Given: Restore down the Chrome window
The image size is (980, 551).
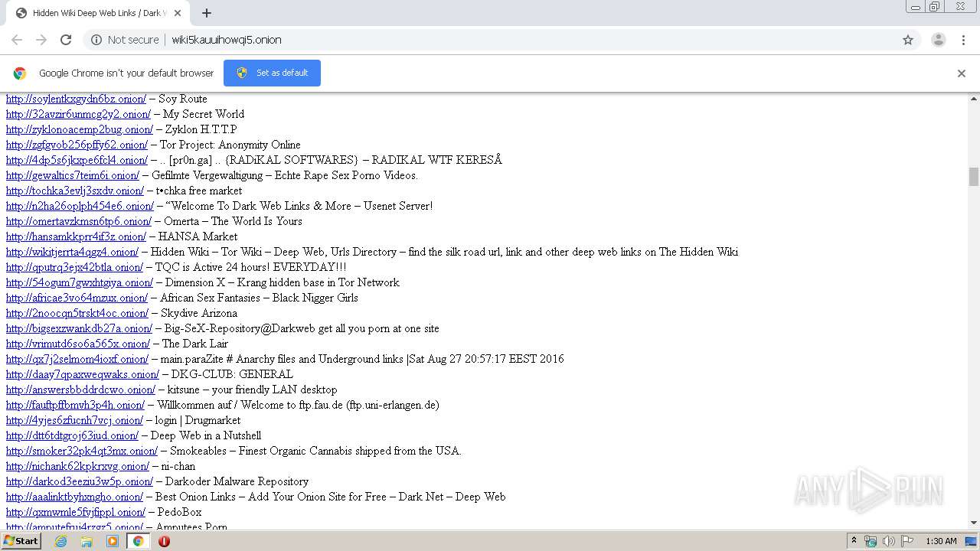Looking at the screenshot, I should (x=934, y=7).
